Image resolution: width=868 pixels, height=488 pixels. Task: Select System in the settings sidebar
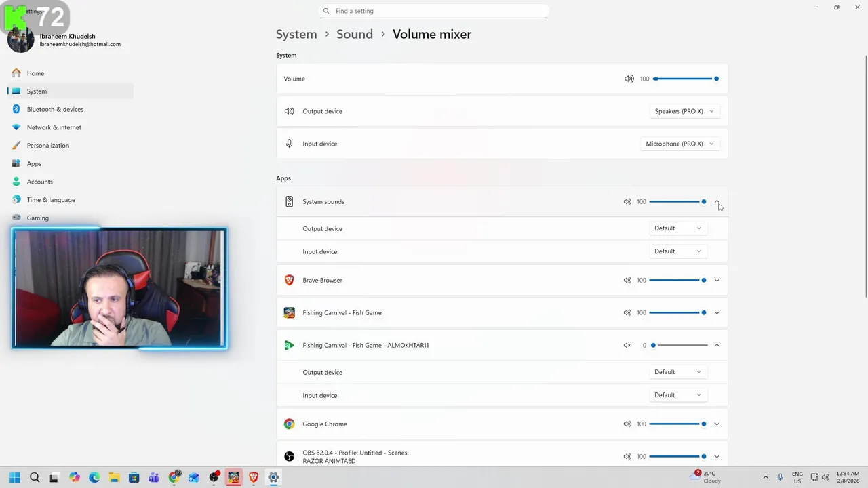coord(71,91)
